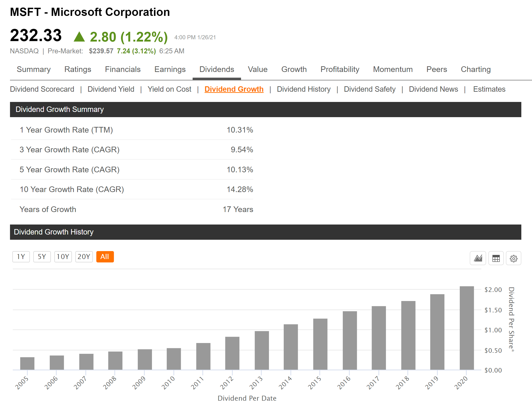Click 'Years of Growth' label
Screen dimensions: 532x405
click(48, 210)
